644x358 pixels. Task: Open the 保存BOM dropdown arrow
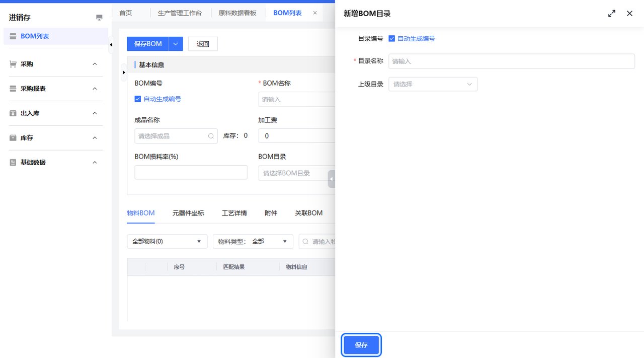point(176,44)
